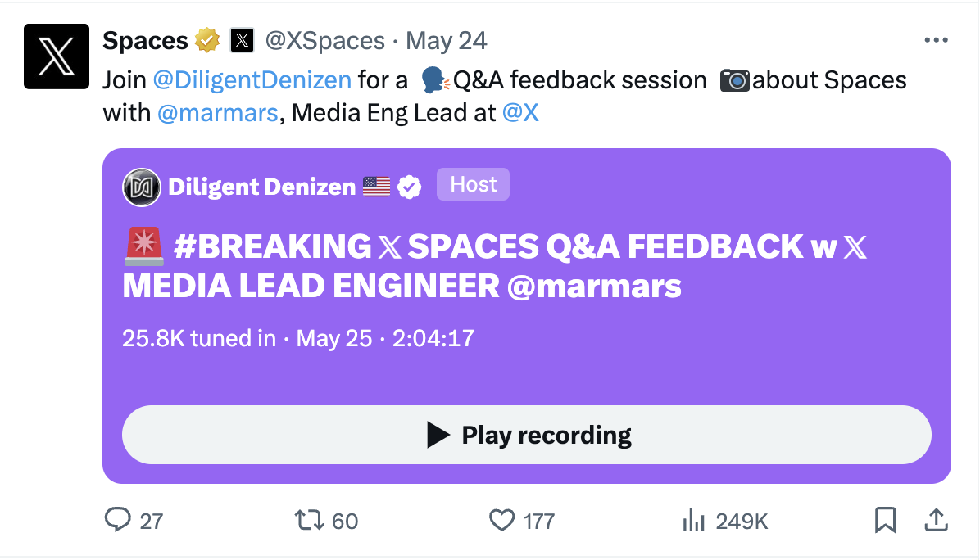Viewport: 980px width, 560px height.
Task: Click the white verified checkmark beside Diligent Denizen
Action: (410, 186)
